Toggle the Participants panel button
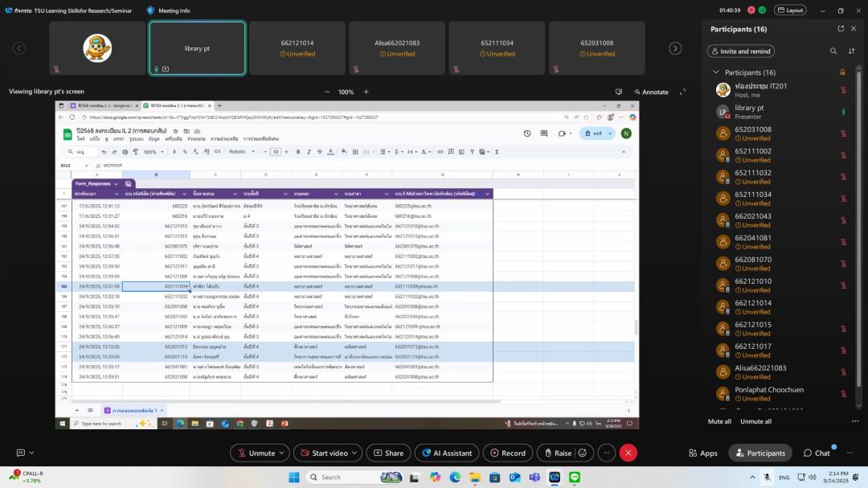This screenshot has width=868, height=488. tap(759, 453)
